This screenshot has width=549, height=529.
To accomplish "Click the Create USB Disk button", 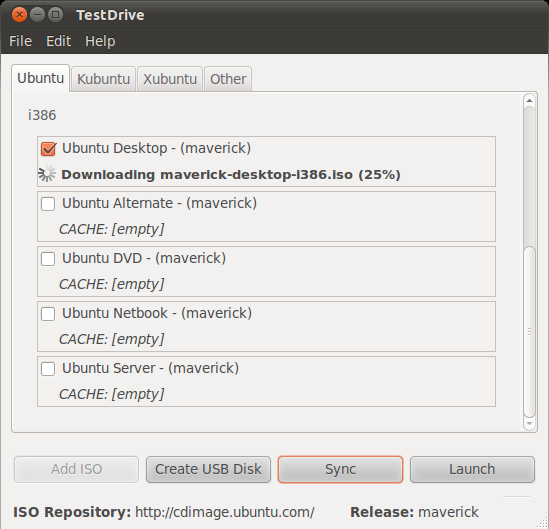I will [208, 469].
